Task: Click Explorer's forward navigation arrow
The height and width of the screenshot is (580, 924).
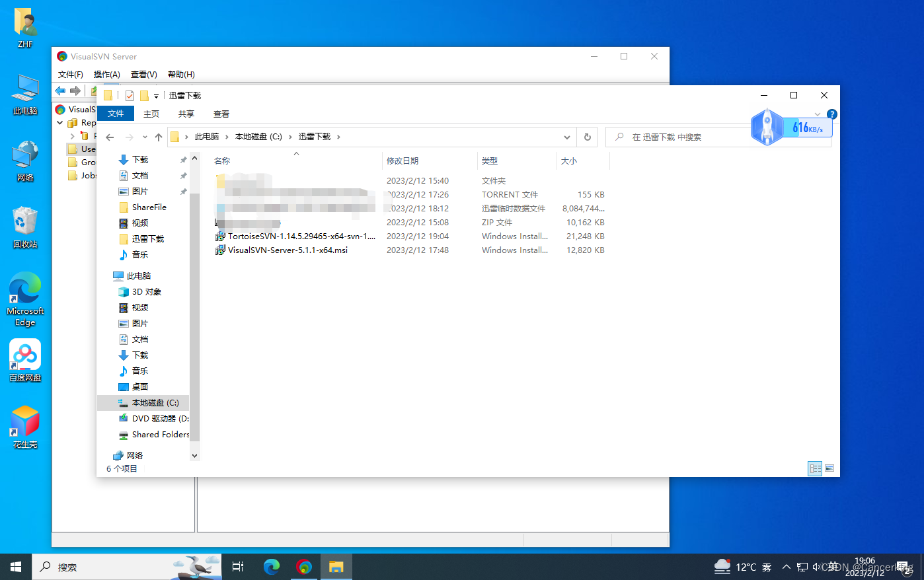Action: tap(130, 137)
